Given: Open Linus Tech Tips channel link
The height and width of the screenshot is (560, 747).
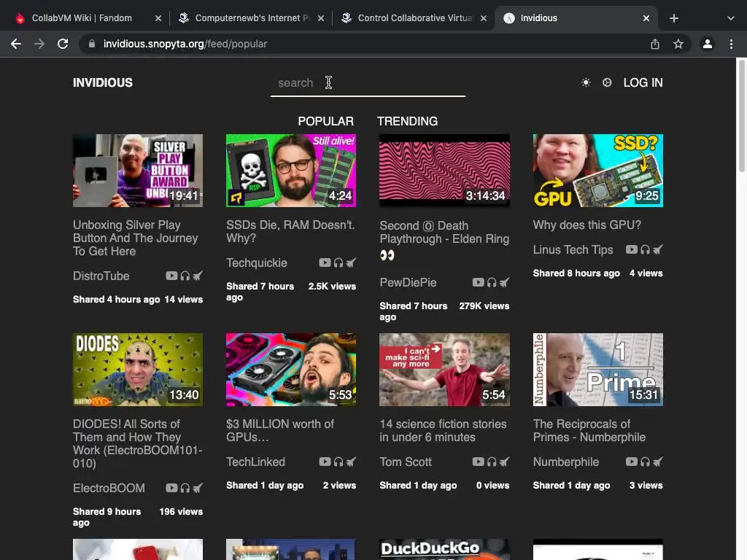Looking at the screenshot, I should pyautogui.click(x=573, y=249).
